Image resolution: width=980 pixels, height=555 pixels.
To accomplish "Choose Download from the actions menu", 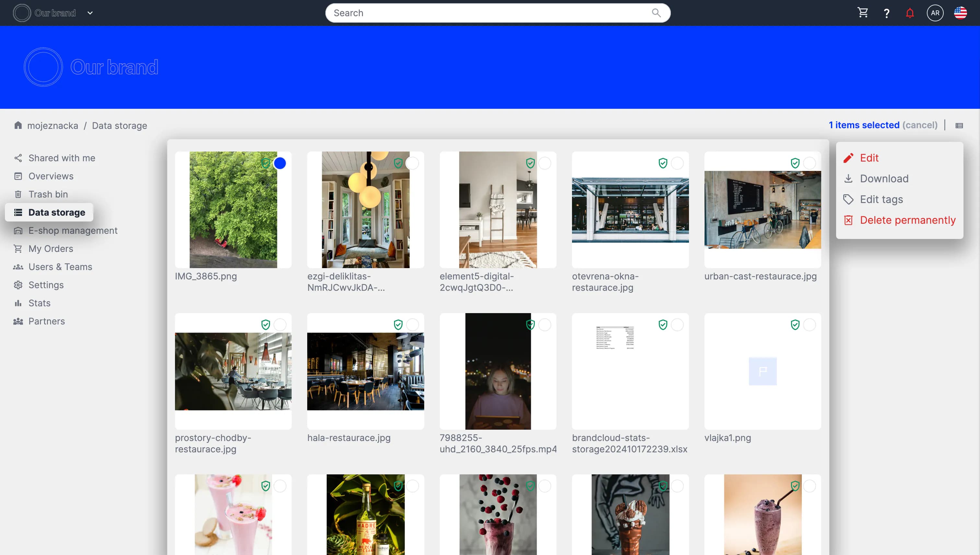I will 884,178.
